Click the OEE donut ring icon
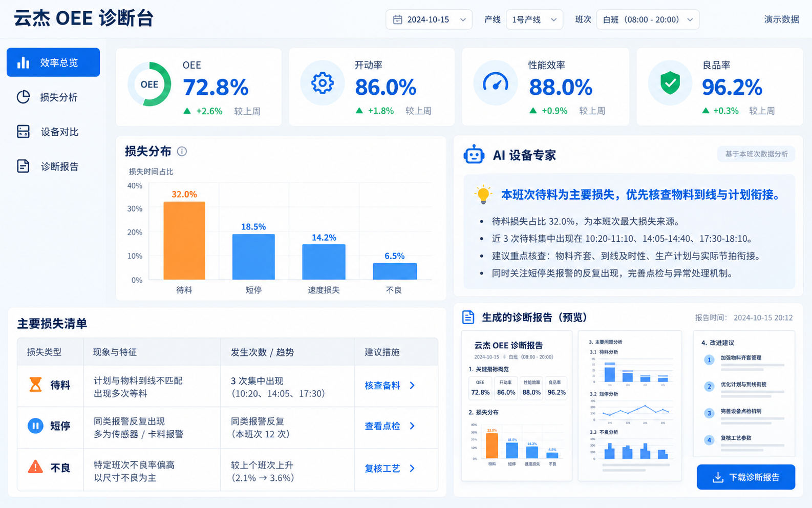812x508 pixels. click(x=149, y=84)
